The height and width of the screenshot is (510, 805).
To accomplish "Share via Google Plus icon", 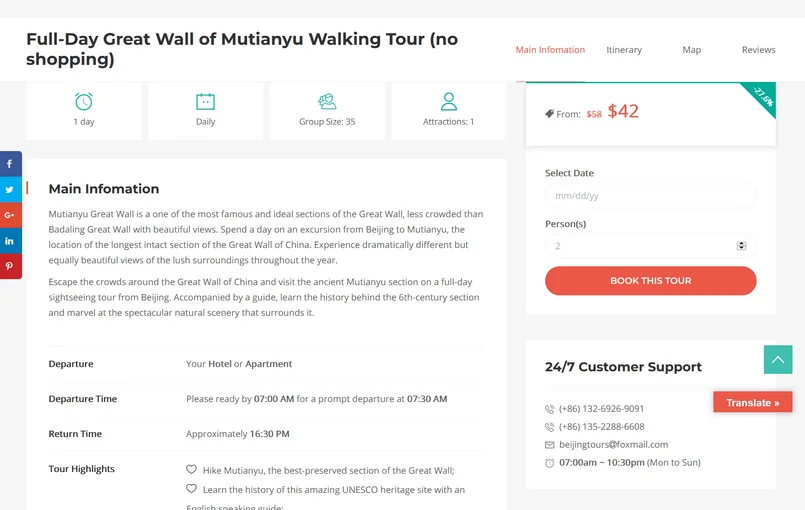I will point(10,215).
